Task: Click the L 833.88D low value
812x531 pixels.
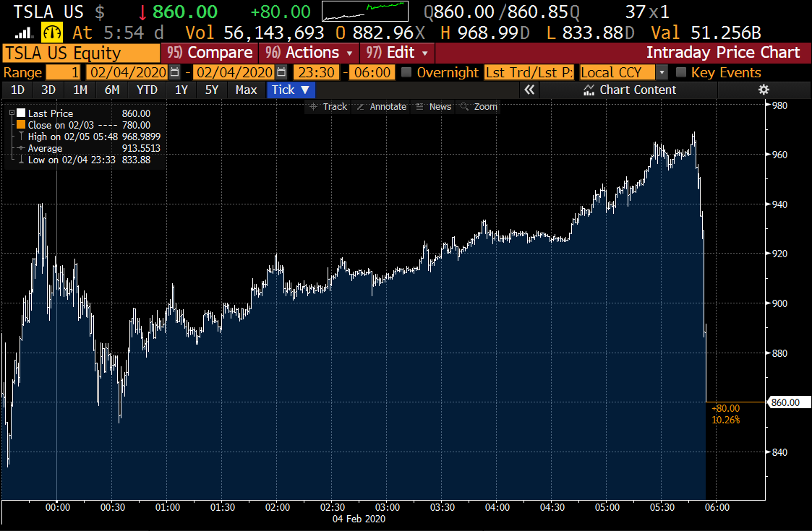Action: click(x=590, y=33)
